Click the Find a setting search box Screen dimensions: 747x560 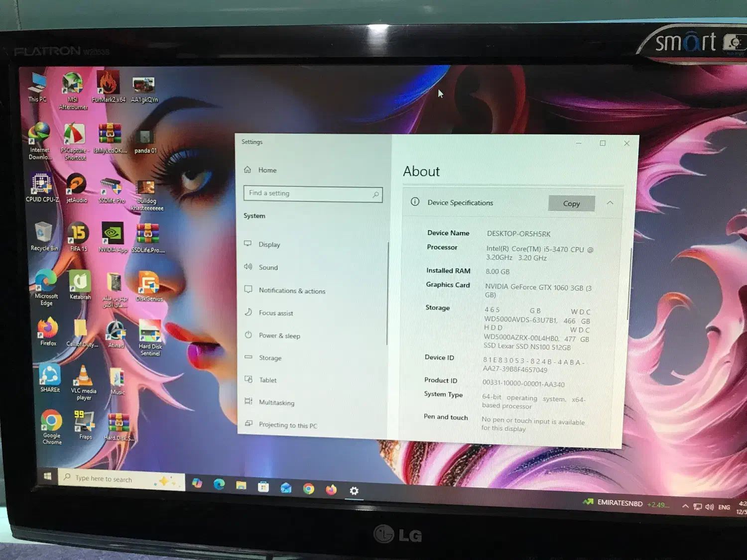[312, 194]
